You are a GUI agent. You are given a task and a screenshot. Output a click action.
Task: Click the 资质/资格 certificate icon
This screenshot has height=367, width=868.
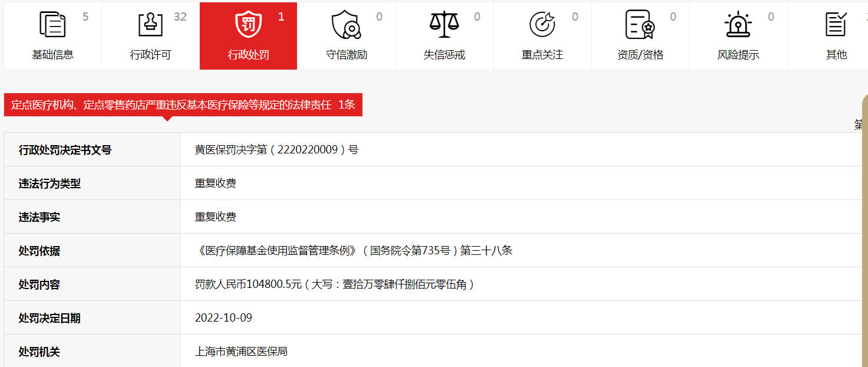tap(640, 25)
